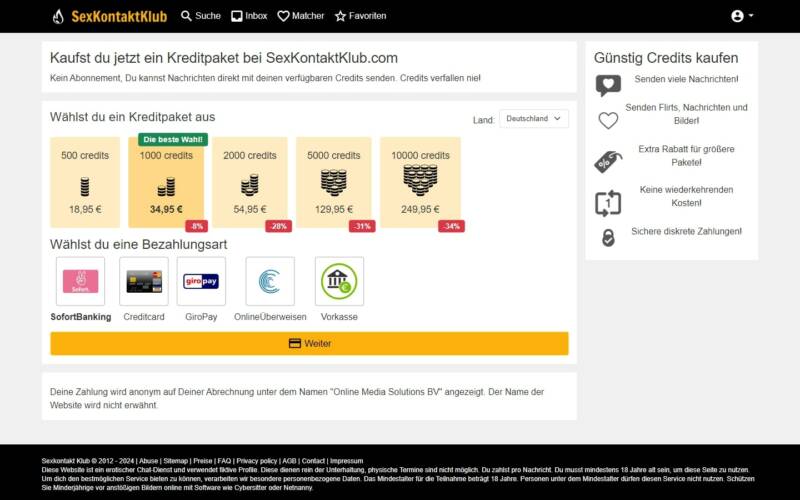Click the SexKontaktKlub flame logo
This screenshot has height=500, width=800.
58,16
